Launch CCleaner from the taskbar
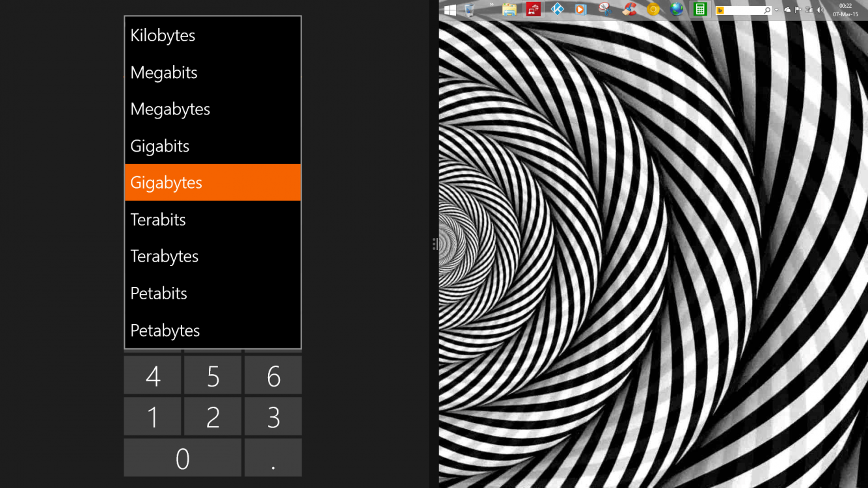The height and width of the screenshot is (488, 868). [x=629, y=10]
